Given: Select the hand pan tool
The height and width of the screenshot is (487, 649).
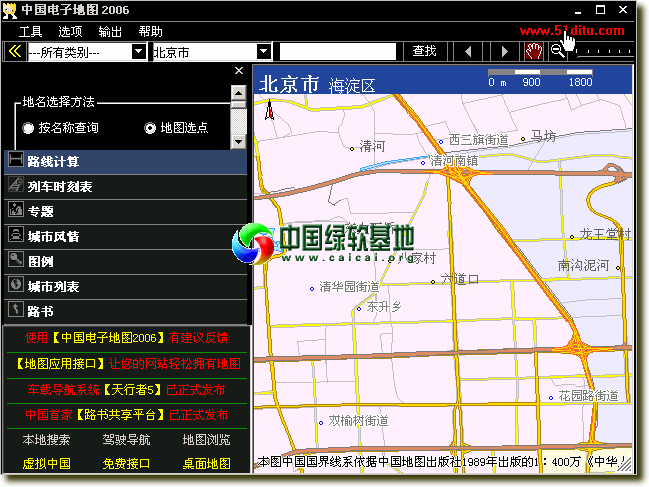Looking at the screenshot, I should 534,52.
